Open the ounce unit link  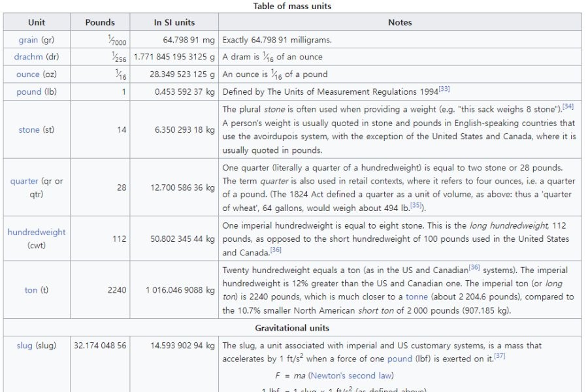pos(28,74)
